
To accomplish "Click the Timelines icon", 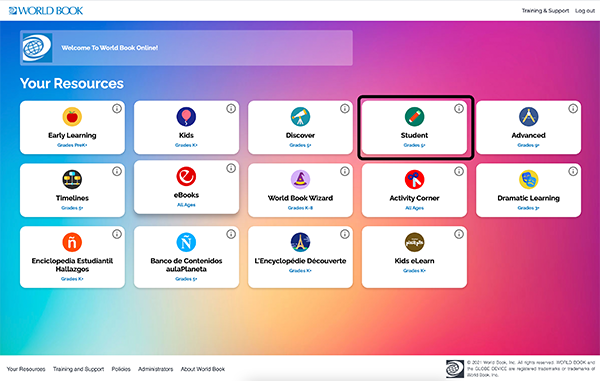I will 72,179.
